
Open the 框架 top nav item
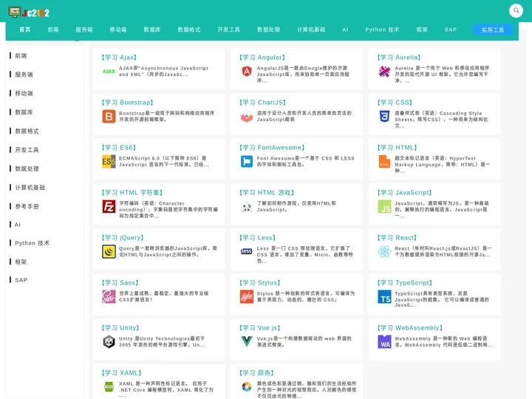click(x=422, y=30)
